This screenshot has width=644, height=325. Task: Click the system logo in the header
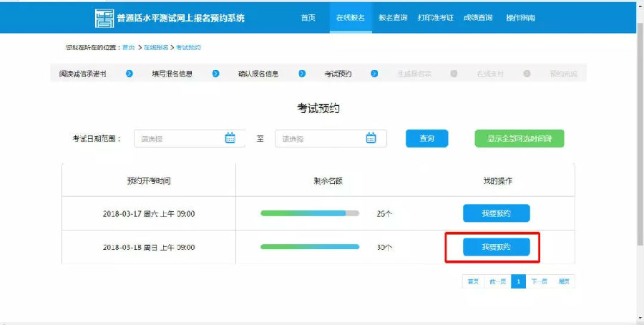(x=104, y=18)
